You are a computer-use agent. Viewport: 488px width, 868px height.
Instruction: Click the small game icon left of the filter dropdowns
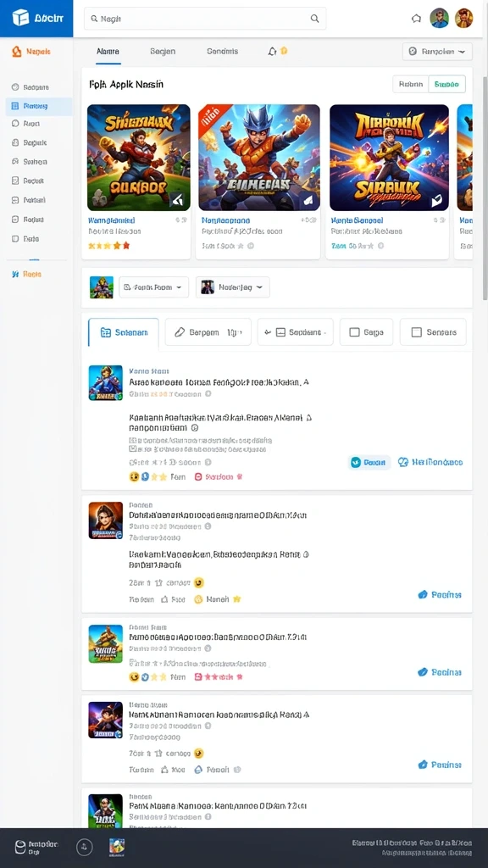pyautogui.click(x=102, y=287)
